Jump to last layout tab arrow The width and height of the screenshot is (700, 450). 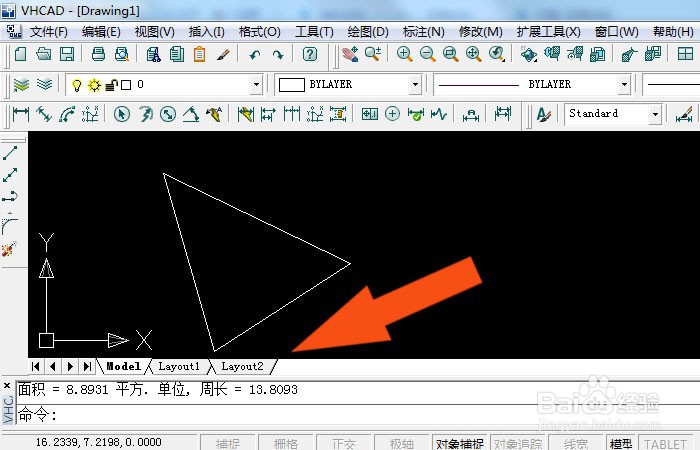click(x=88, y=367)
